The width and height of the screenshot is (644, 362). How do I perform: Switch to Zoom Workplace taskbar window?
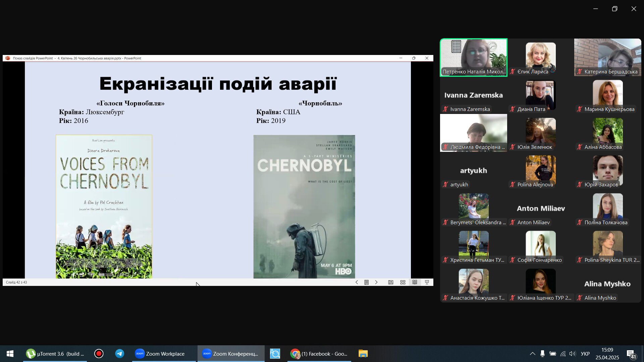[164, 354]
